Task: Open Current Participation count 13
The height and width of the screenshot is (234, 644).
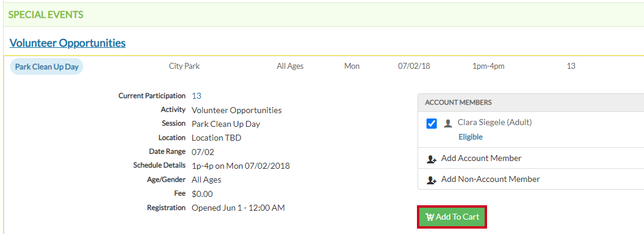Action: (x=196, y=96)
